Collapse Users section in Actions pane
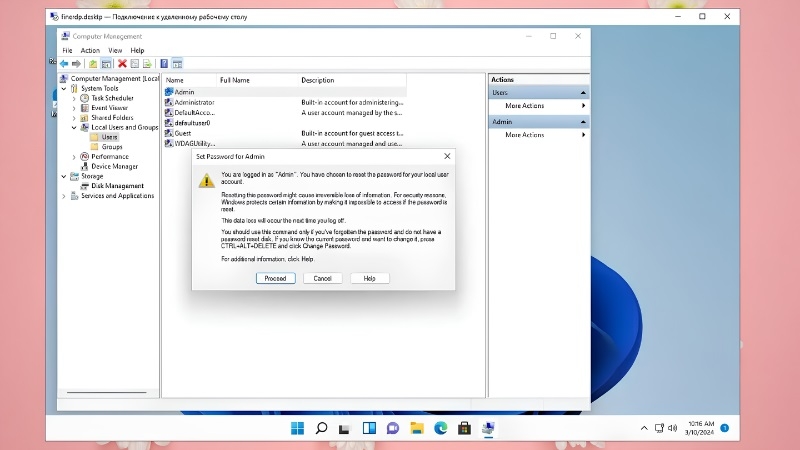Viewport: 800px width, 450px height. tap(583, 92)
